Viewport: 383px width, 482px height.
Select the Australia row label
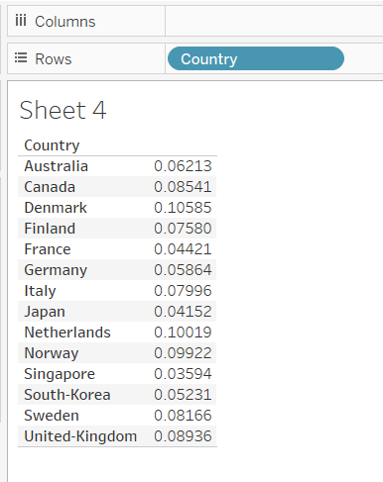pos(56,166)
